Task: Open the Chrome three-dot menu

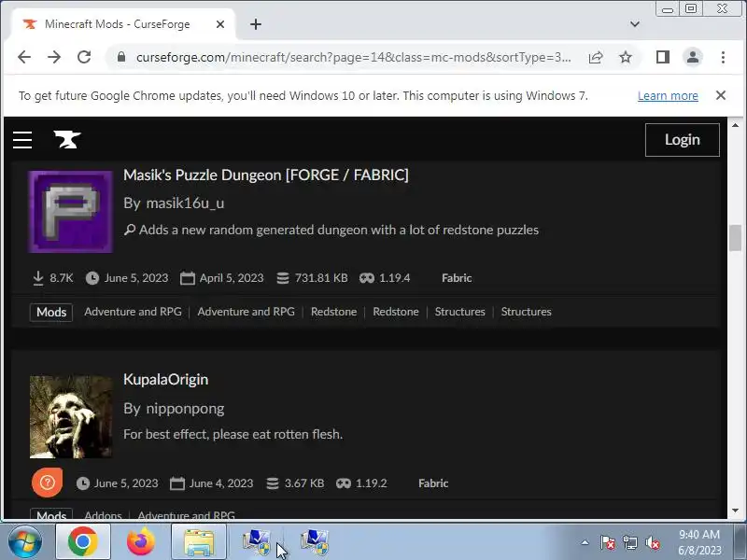Action: pos(723,57)
